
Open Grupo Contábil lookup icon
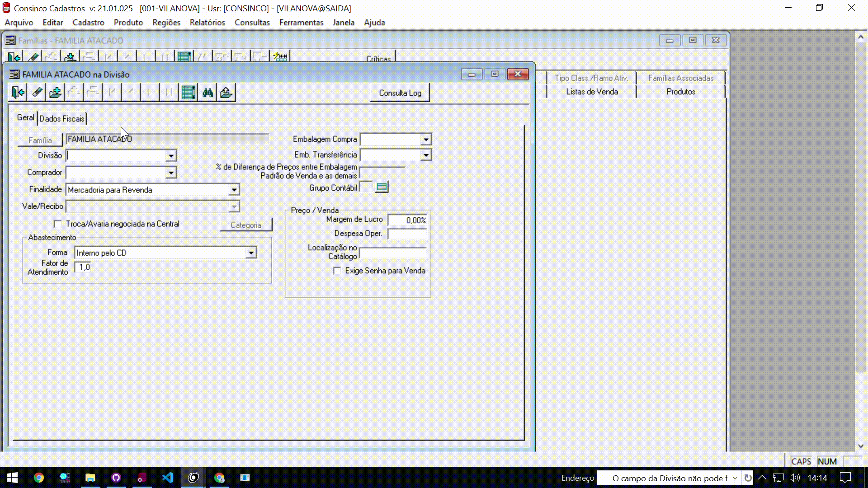coord(382,187)
